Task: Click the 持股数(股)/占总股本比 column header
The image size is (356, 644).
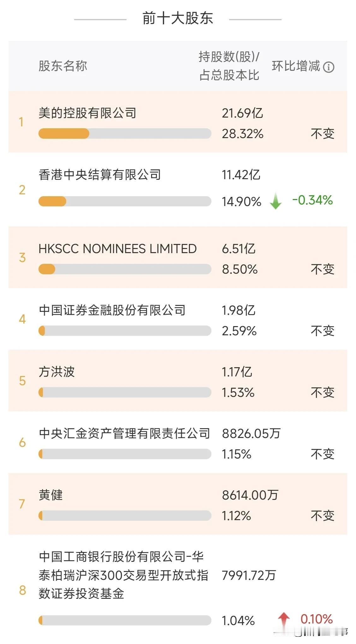Action: (x=229, y=66)
